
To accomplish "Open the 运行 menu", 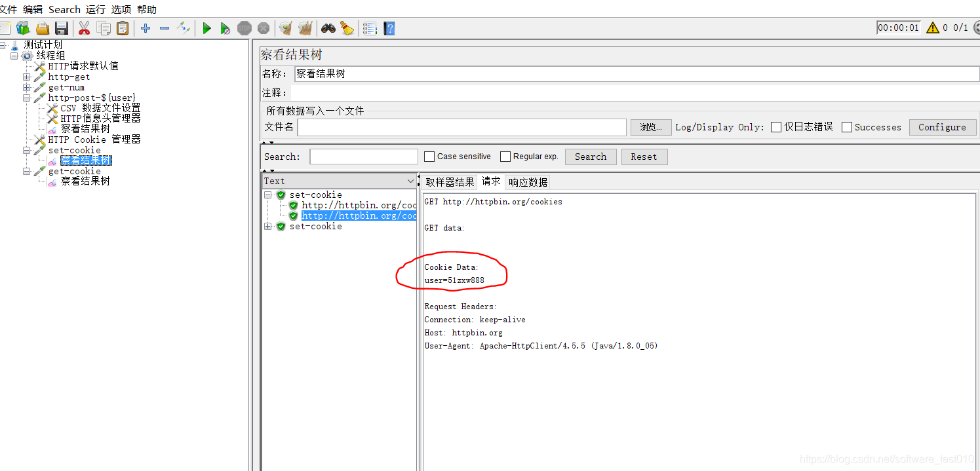I will (x=96, y=9).
